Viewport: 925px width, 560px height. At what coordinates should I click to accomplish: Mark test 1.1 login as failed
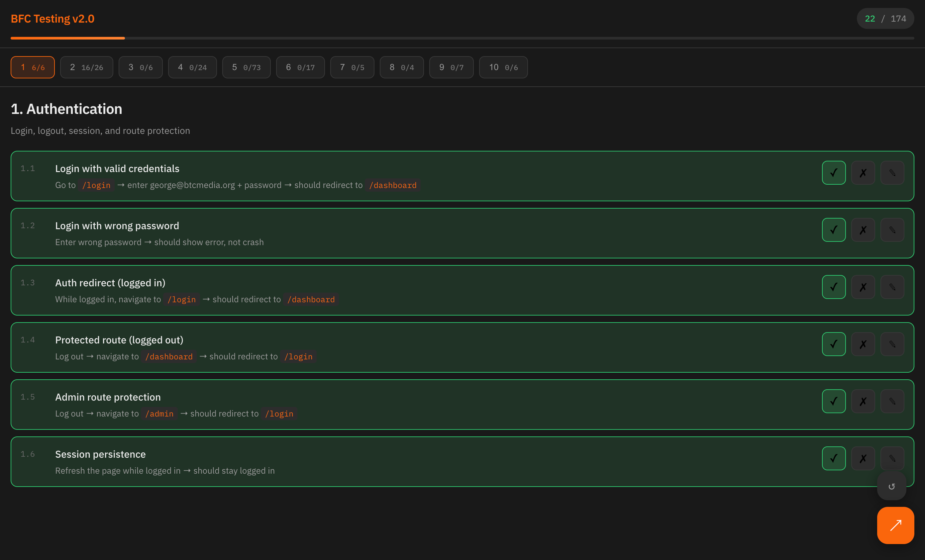[x=863, y=173]
